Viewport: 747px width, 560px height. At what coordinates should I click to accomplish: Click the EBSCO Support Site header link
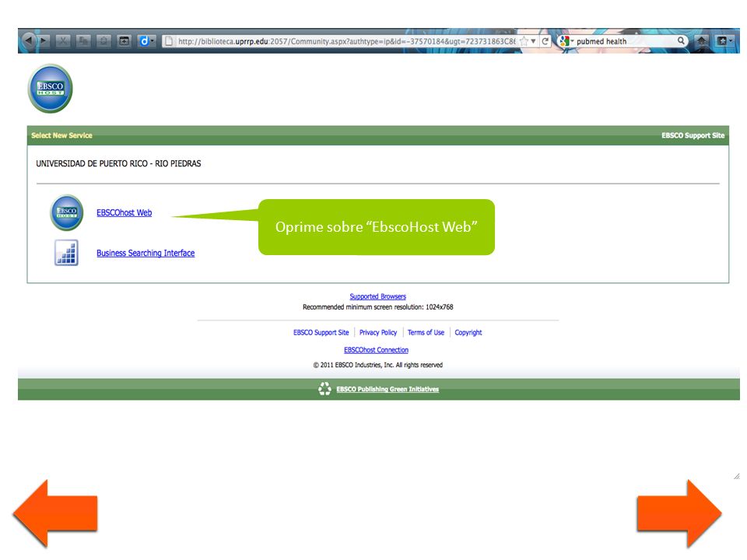point(693,135)
